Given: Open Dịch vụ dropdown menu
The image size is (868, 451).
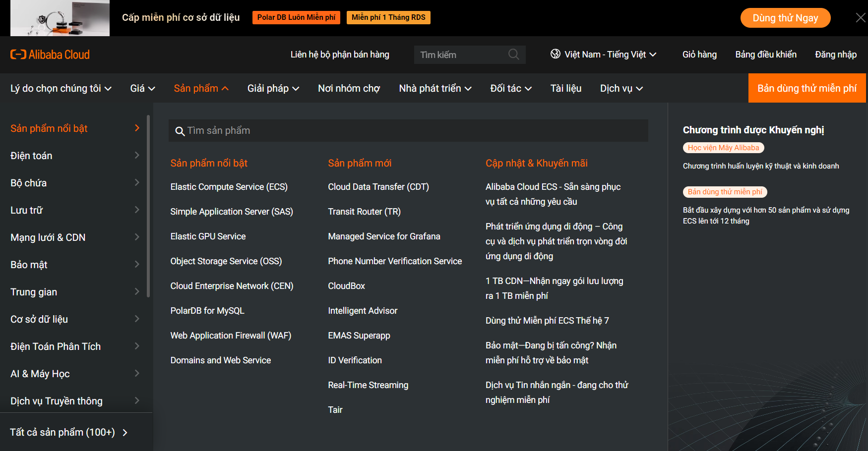Looking at the screenshot, I should [x=621, y=88].
